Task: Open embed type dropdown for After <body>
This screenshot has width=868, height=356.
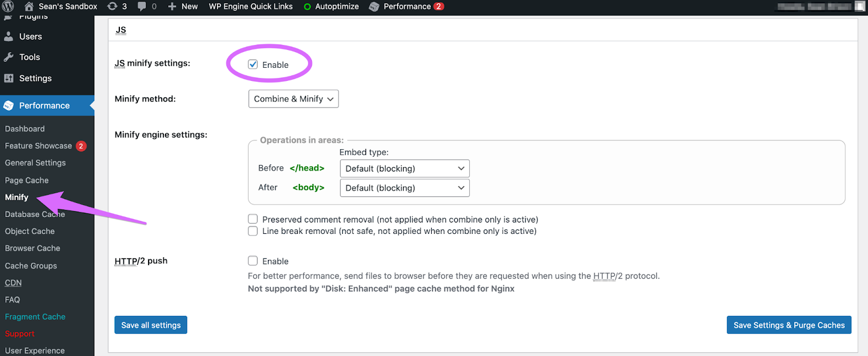Action: [405, 188]
